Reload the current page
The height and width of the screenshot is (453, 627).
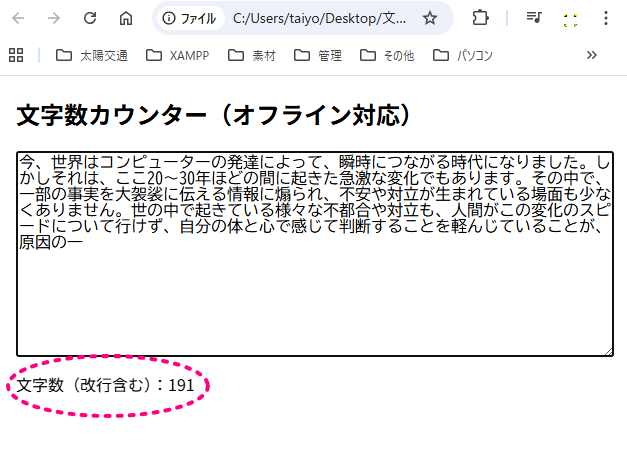pyautogui.click(x=90, y=18)
